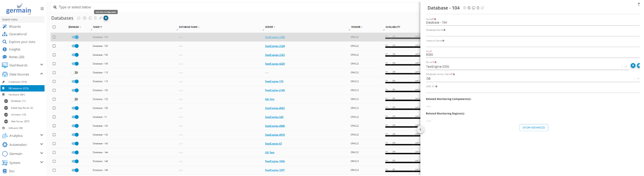
Task: Click the plus icon beside the Server field
Action: 633,66
